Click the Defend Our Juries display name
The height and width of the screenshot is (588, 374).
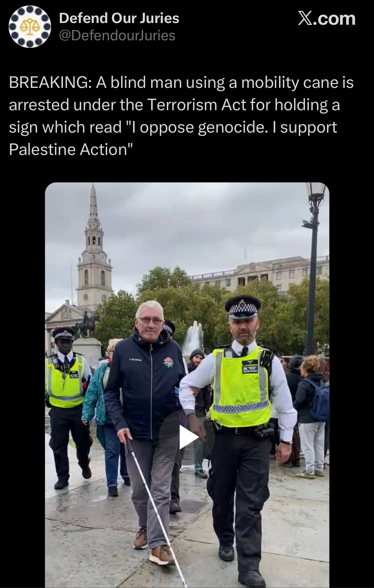point(119,18)
